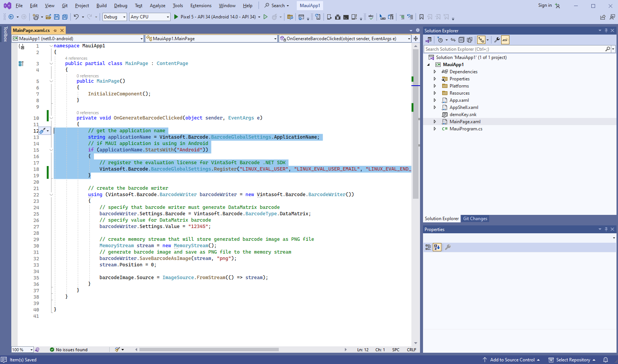This screenshot has height=364, width=618.
Task: Click Start Without Debugging outline play icon
Action: tap(266, 17)
